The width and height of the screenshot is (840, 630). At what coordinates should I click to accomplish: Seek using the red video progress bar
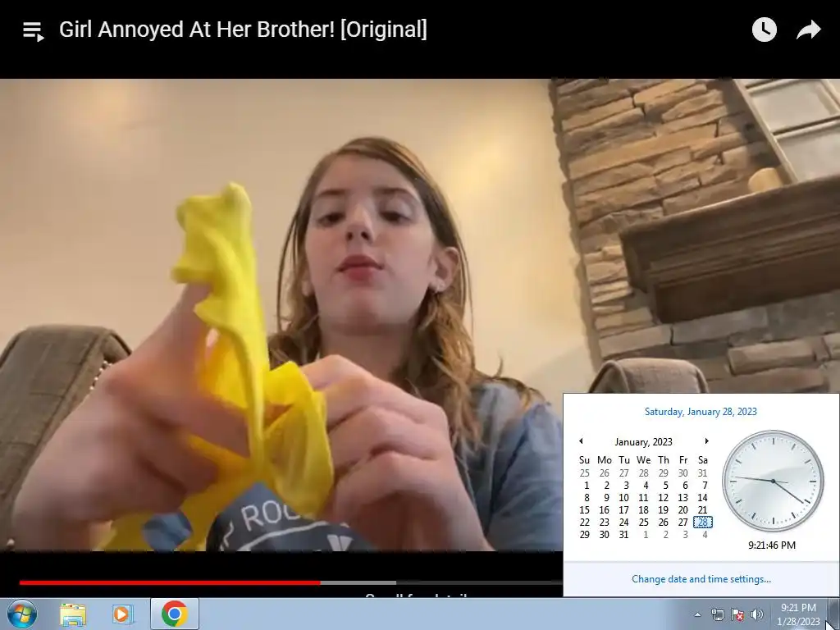[170, 582]
